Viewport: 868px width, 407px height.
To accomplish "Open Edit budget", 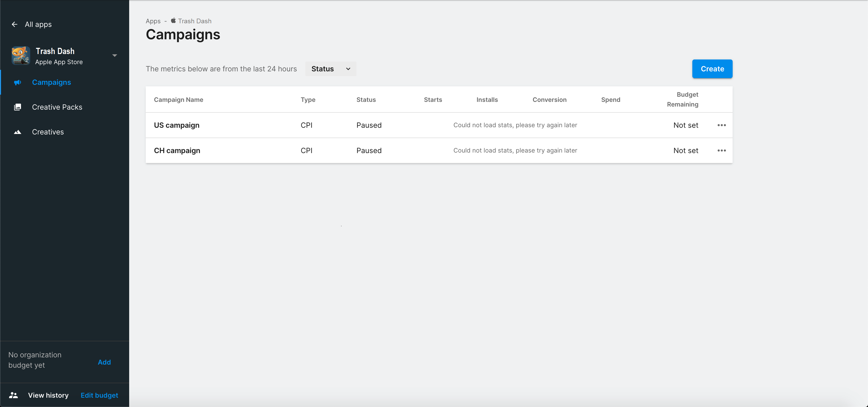I will click(x=99, y=395).
